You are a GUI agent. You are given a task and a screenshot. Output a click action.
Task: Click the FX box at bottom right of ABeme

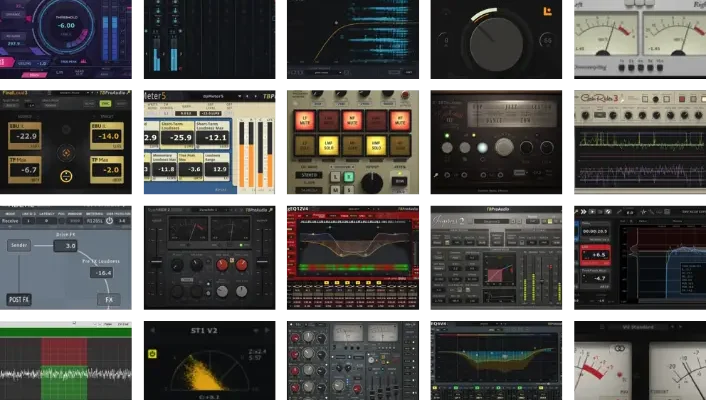click(108, 299)
